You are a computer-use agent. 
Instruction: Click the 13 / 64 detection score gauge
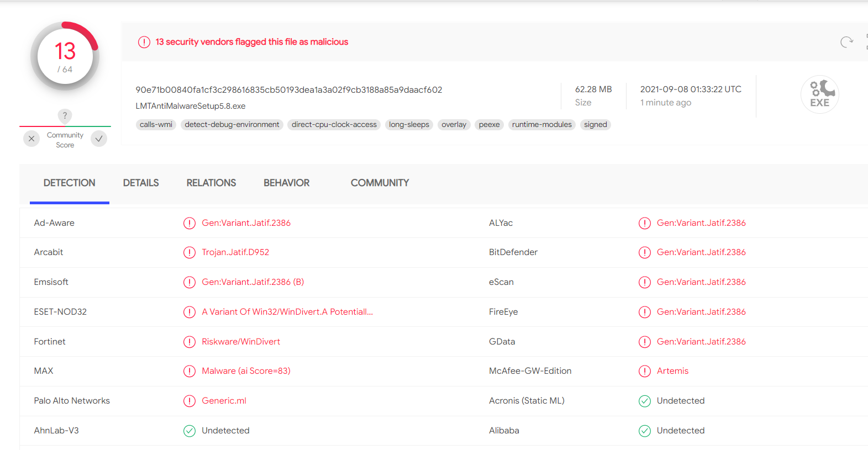click(65, 56)
